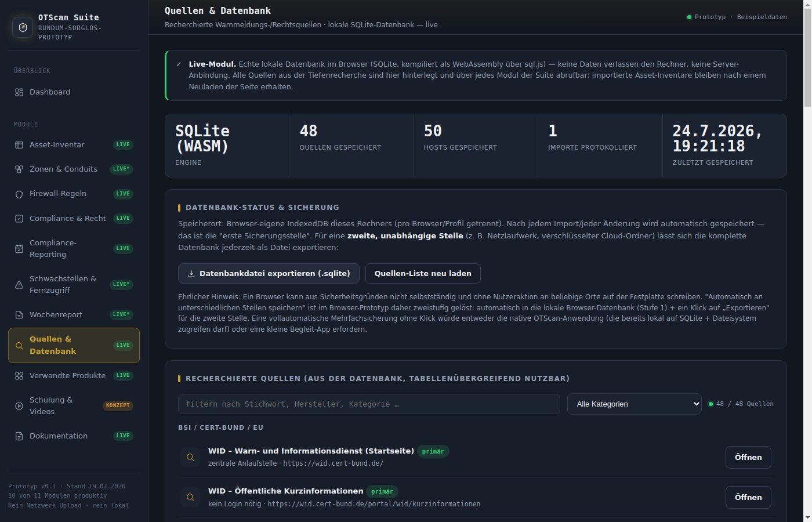Select Verwandte Produkte in sidebar

click(74, 376)
